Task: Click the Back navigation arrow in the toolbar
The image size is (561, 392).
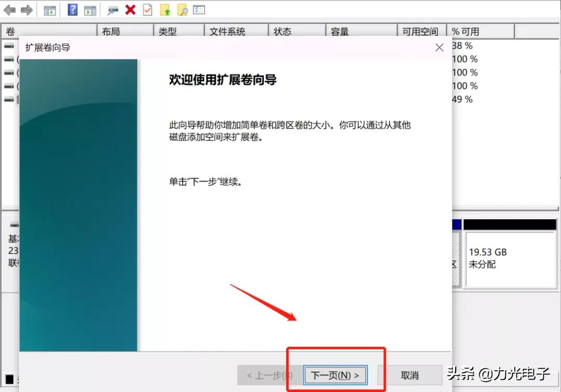Action: click(x=9, y=9)
